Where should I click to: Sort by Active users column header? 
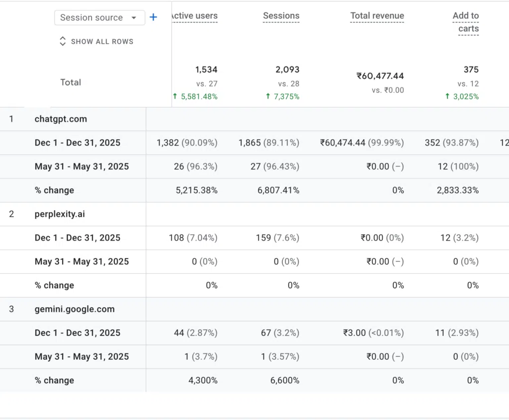(x=194, y=15)
